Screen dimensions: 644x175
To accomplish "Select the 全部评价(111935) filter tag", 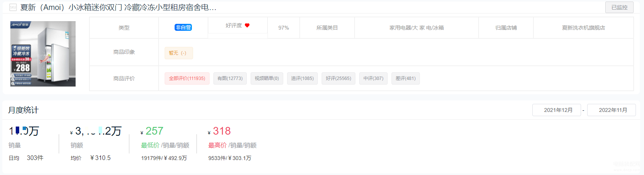I will click(187, 78).
